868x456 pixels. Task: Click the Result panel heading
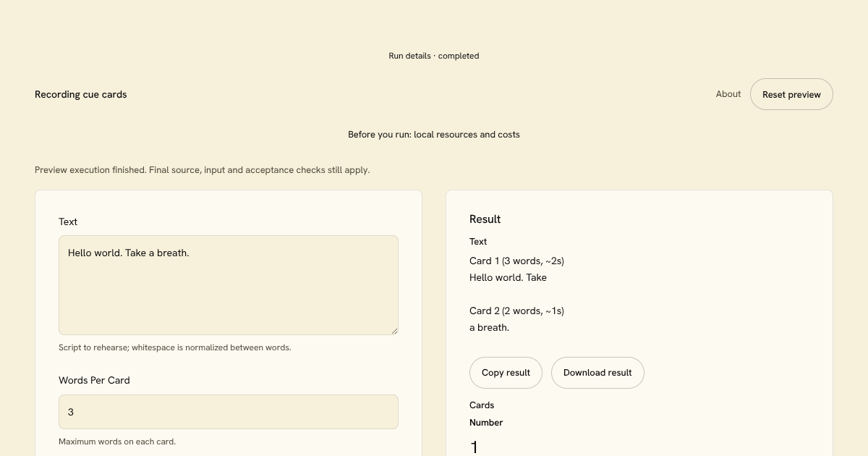(485, 219)
